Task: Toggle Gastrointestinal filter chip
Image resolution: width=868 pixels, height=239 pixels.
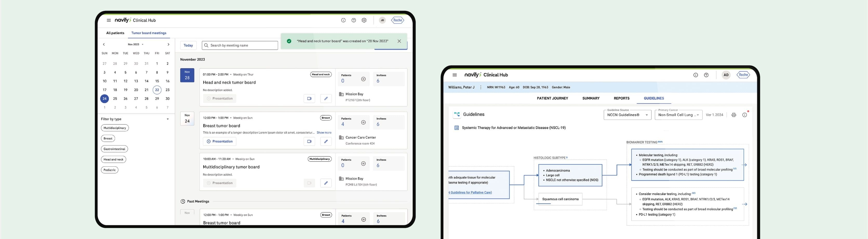Action: click(114, 149)
